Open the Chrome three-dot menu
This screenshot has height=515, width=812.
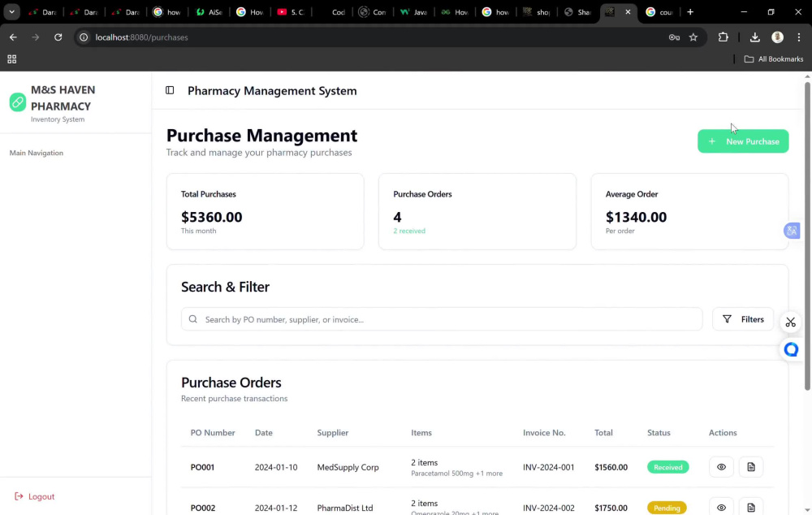[x=798, y=37]
